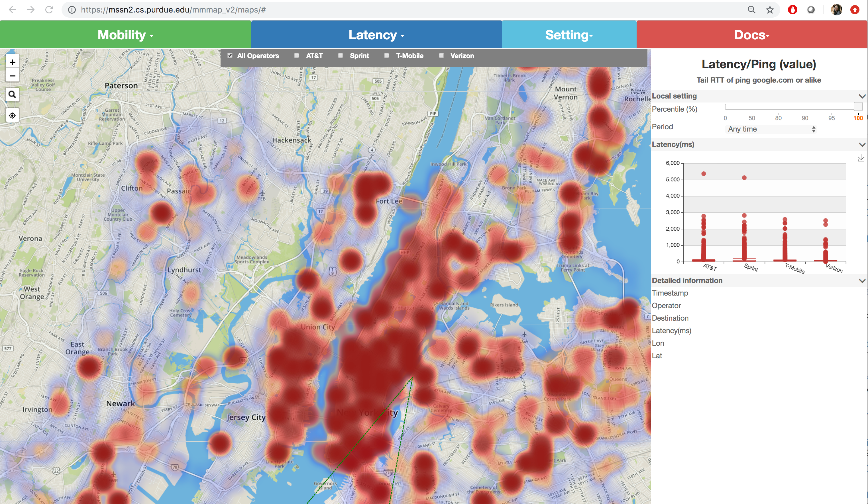Click the Rikers Island map label

click(x=504, y=305)
